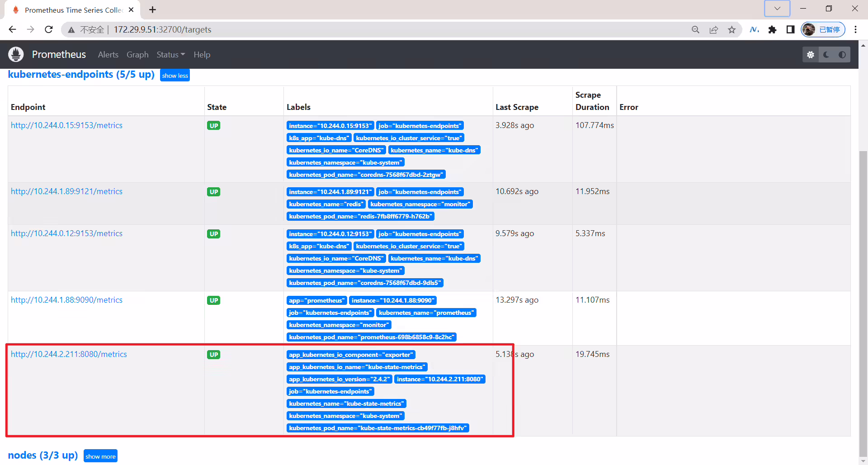This screenshot has width=868, height=465.
Task: Open the Alerts page
Action: pos(108,55)
